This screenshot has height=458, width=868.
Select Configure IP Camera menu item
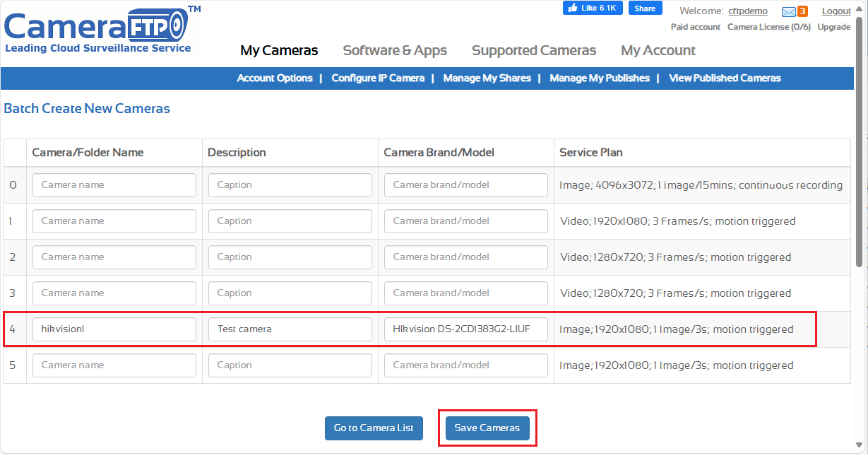(x=378, y=78)
